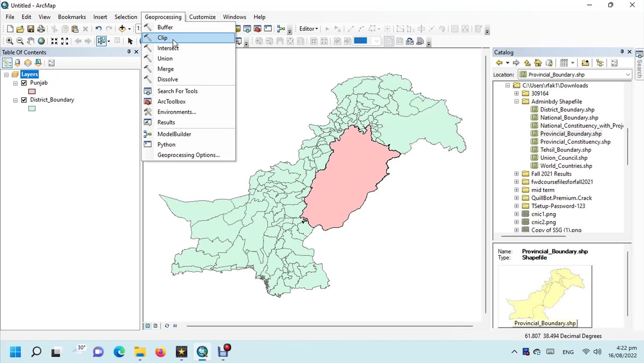Image resolution: width=644 pixels, height=363 pixels.
Task: Click List By Drawing Order icon
Action: [7, 63]
